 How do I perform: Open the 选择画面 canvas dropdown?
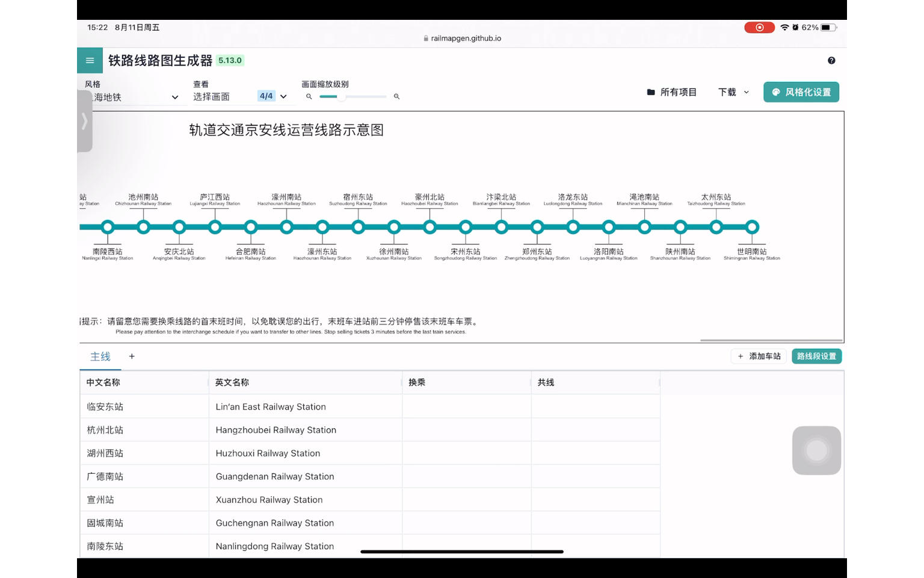[241, 96]
